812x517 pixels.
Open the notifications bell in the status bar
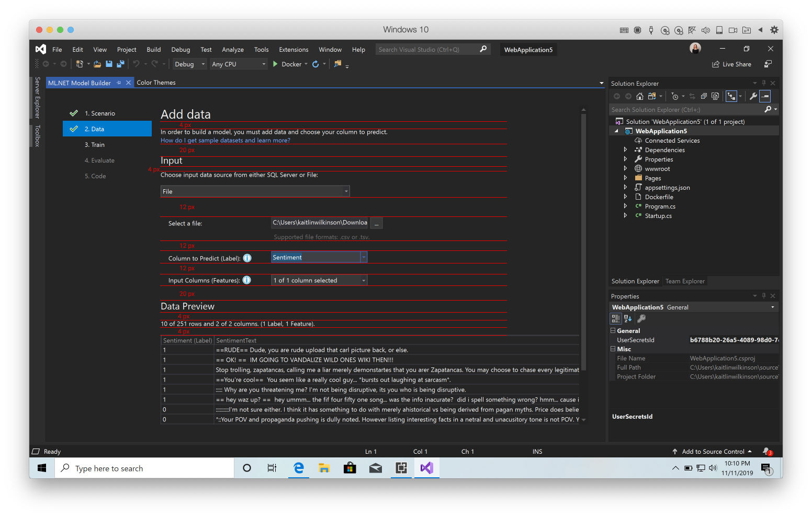766,451
